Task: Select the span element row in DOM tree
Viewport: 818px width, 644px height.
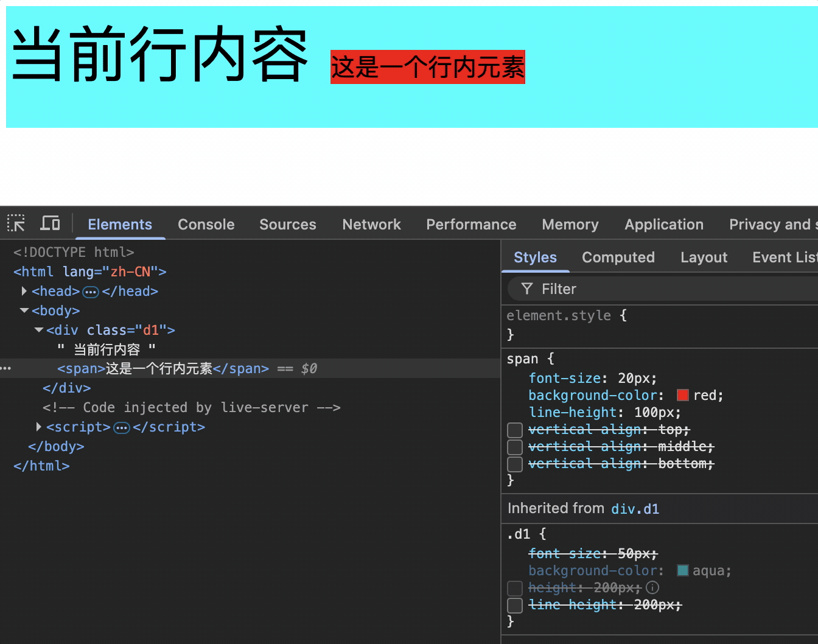Action: point(250,368)
